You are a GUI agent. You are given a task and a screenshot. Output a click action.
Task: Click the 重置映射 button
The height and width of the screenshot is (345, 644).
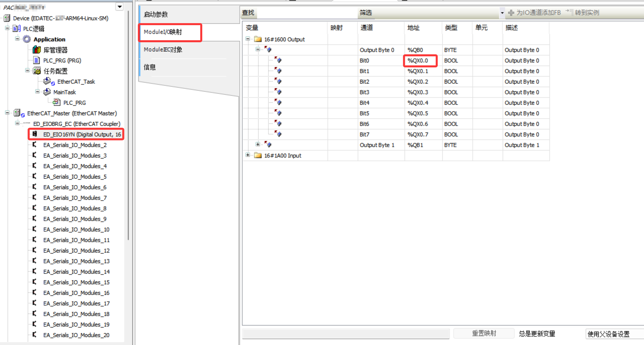(484, 333)
